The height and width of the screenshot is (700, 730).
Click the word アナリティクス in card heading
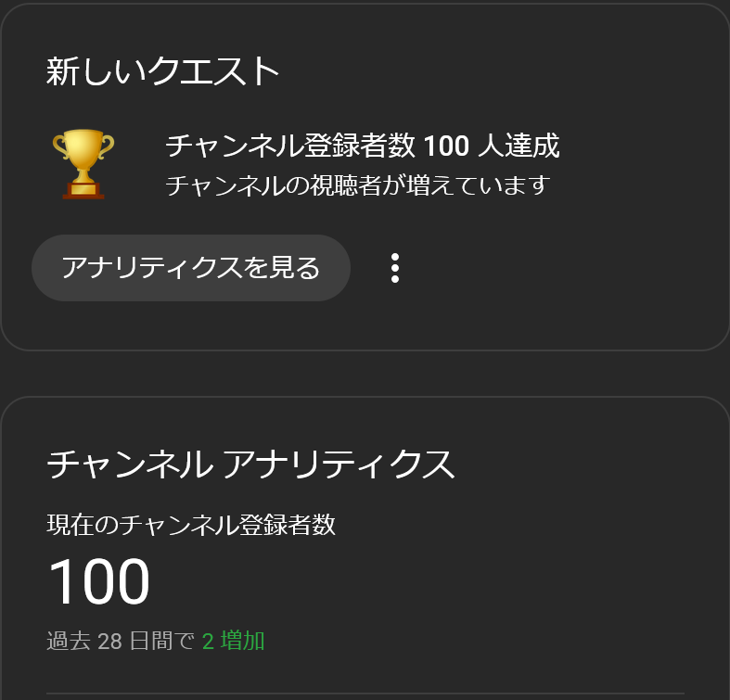click(339, 464)
